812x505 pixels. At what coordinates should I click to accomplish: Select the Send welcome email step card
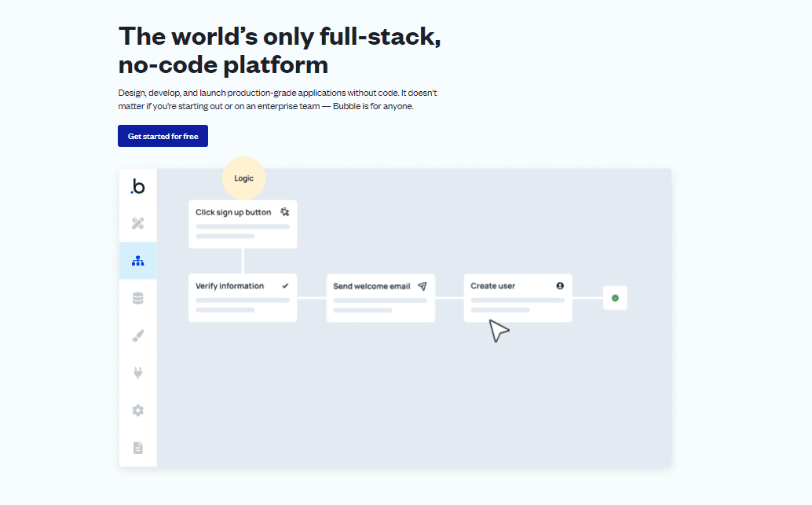tap(381, 298)
